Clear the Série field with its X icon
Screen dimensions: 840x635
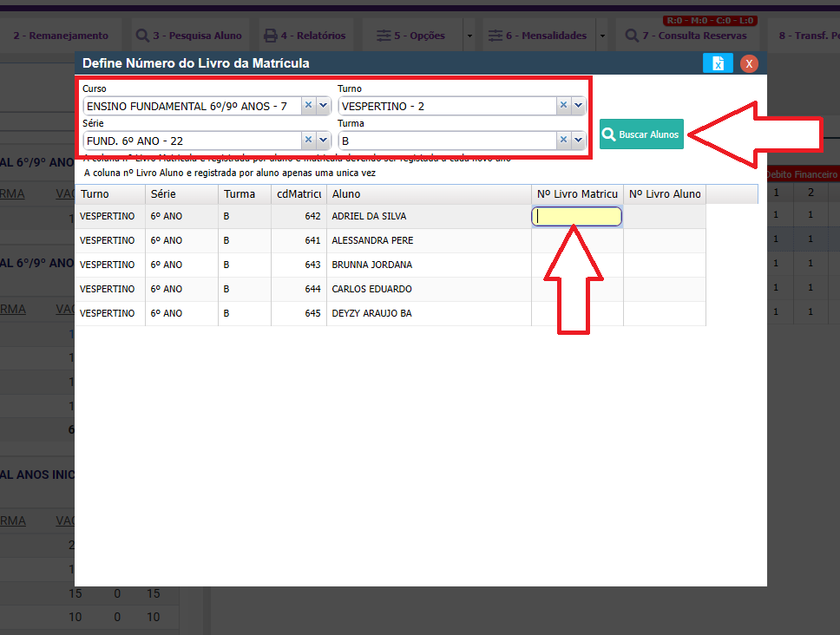tap(308, 140)
